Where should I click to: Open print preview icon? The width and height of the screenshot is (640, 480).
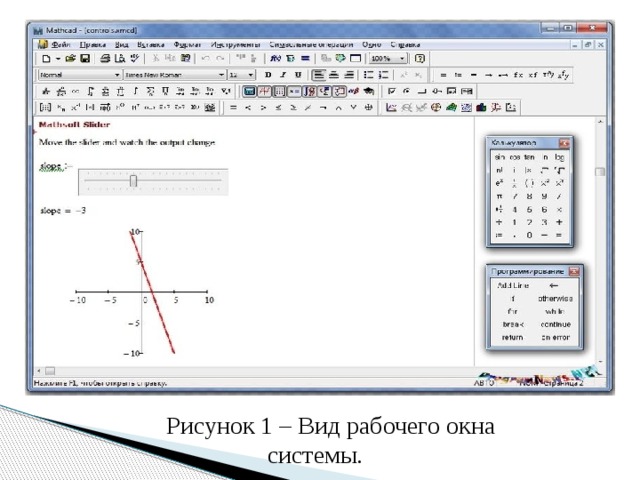(120, 58)
